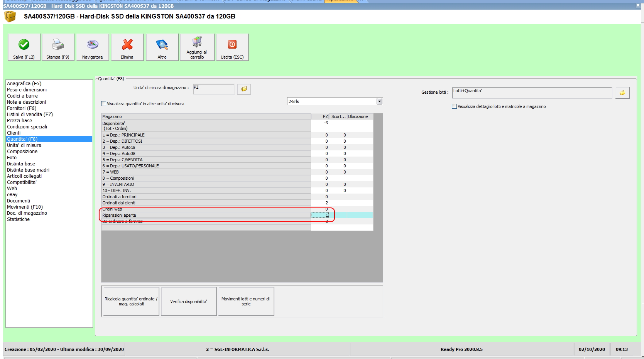Open the eBay section
This screenshot has width=644, height=359.
(12, 194)
